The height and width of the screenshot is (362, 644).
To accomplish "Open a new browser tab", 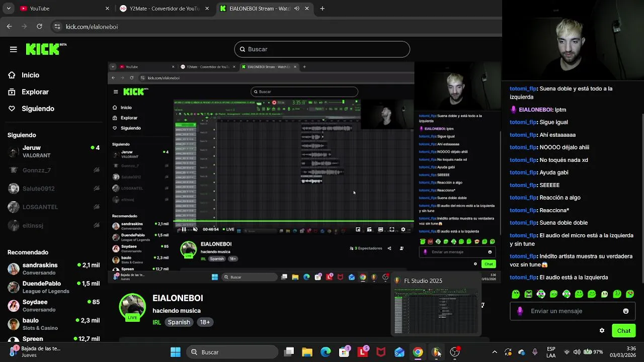I will click(x=323, y=9).
